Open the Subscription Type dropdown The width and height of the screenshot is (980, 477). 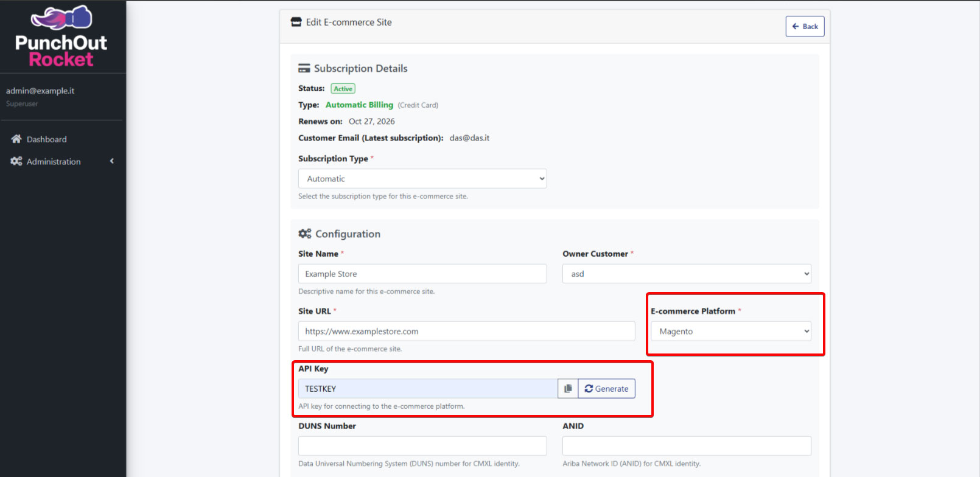click(422, 179)
